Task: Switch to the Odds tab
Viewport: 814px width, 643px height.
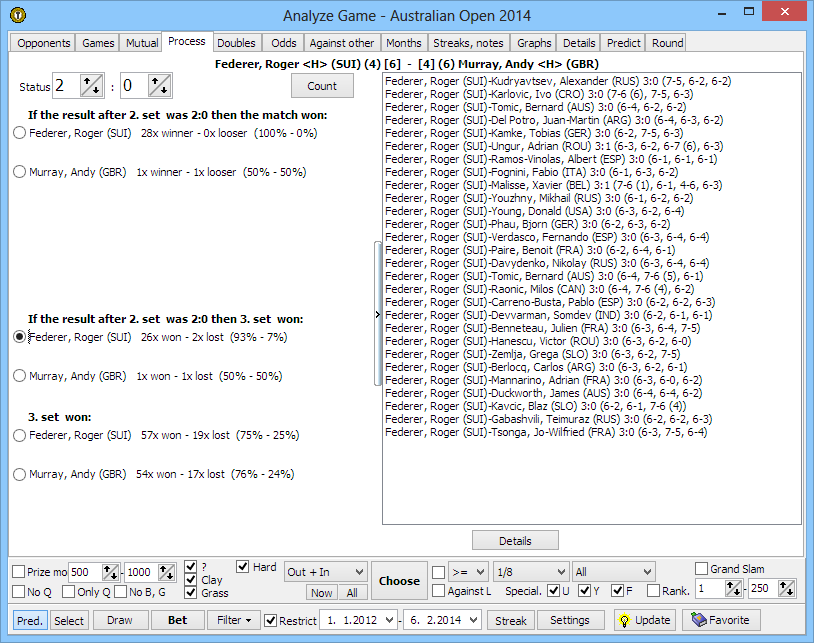Action: (x=283, y=43)
